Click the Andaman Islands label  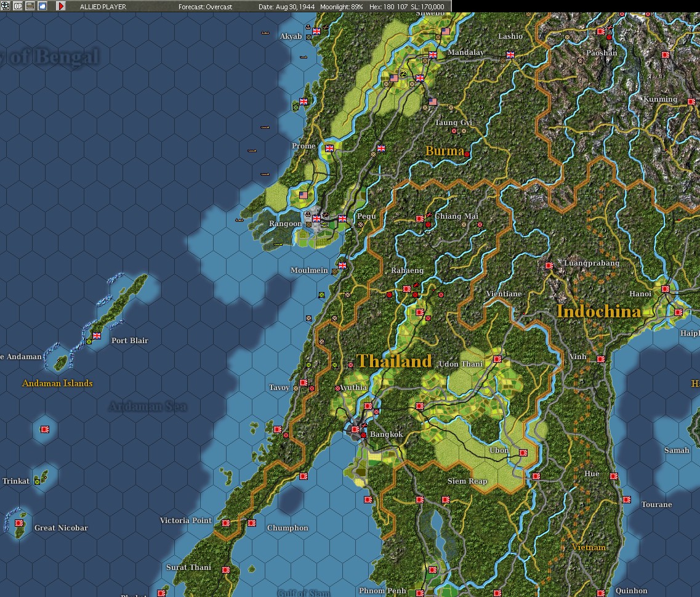[58, 383]
